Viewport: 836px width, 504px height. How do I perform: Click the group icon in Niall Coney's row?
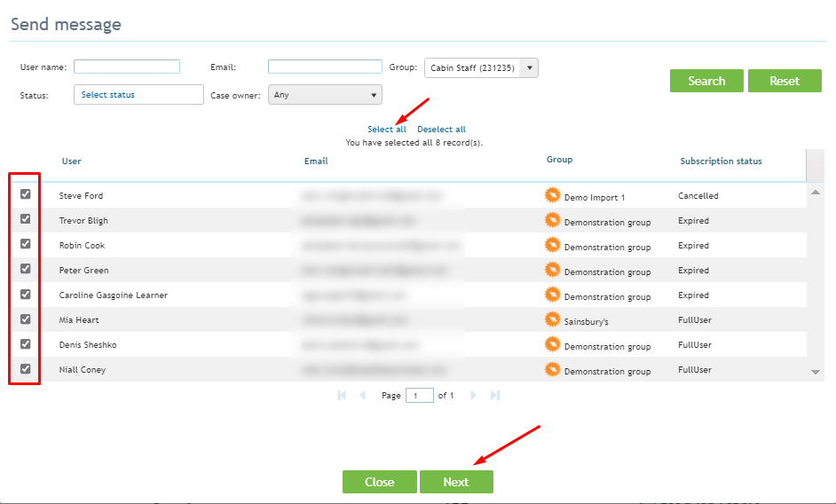click(x=552, y=369)
